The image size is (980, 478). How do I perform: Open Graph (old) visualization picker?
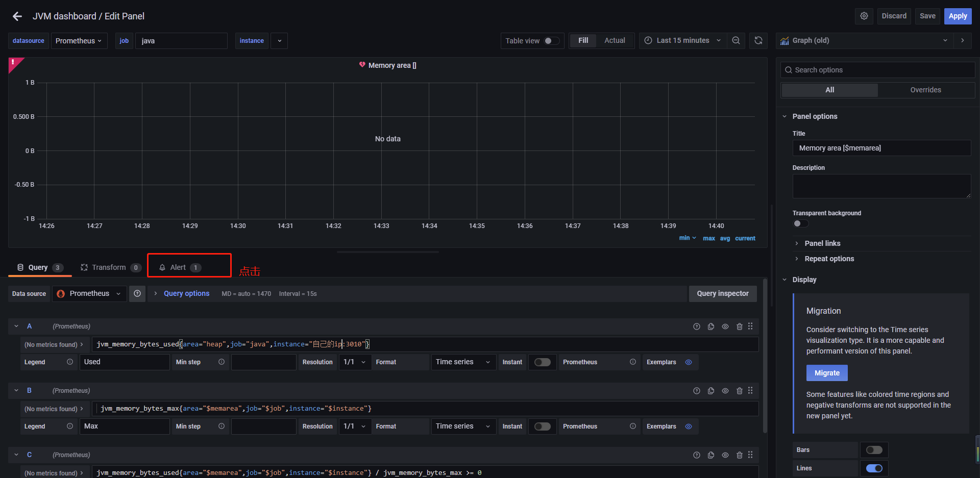pos(866,41)
